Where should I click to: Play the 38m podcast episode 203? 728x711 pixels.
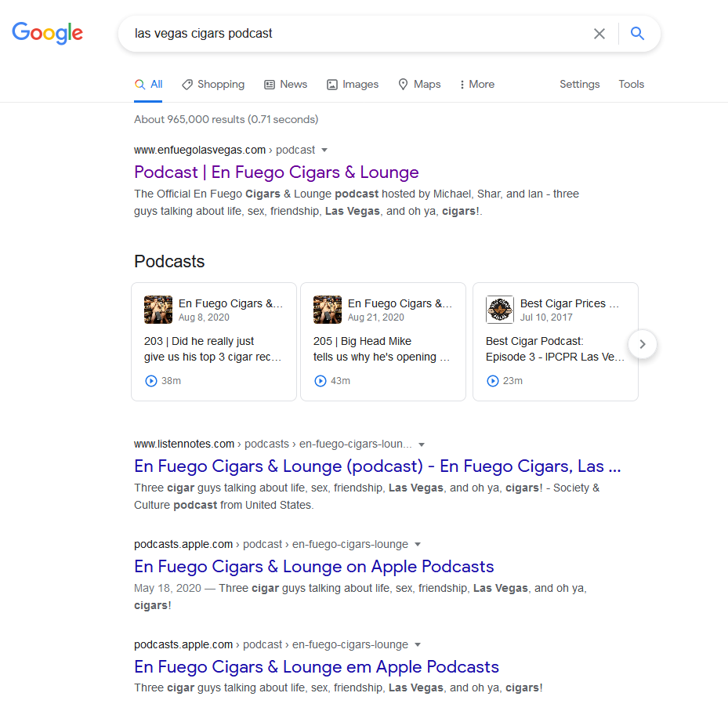tap(151, 381)
